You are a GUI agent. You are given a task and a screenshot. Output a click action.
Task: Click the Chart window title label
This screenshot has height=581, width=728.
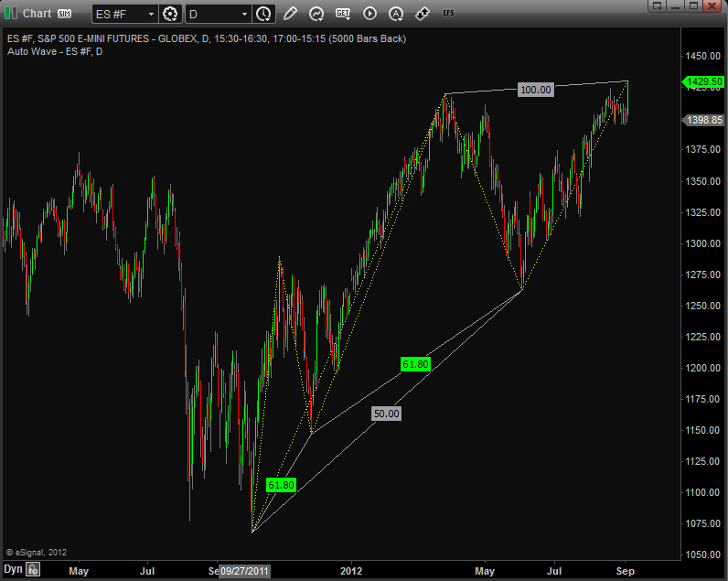37,14
